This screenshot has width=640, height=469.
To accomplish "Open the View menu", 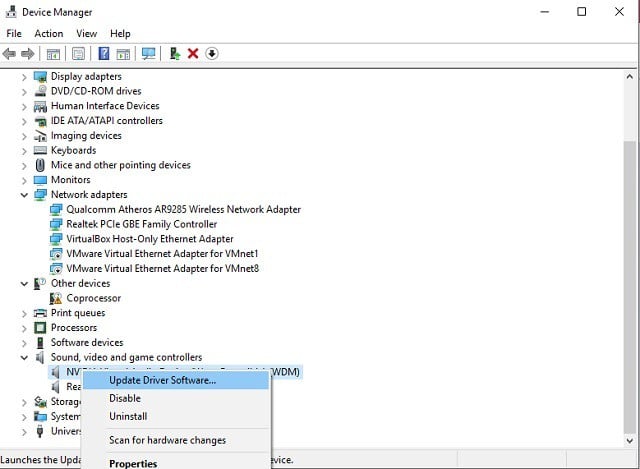I will [x=87, y=33].
